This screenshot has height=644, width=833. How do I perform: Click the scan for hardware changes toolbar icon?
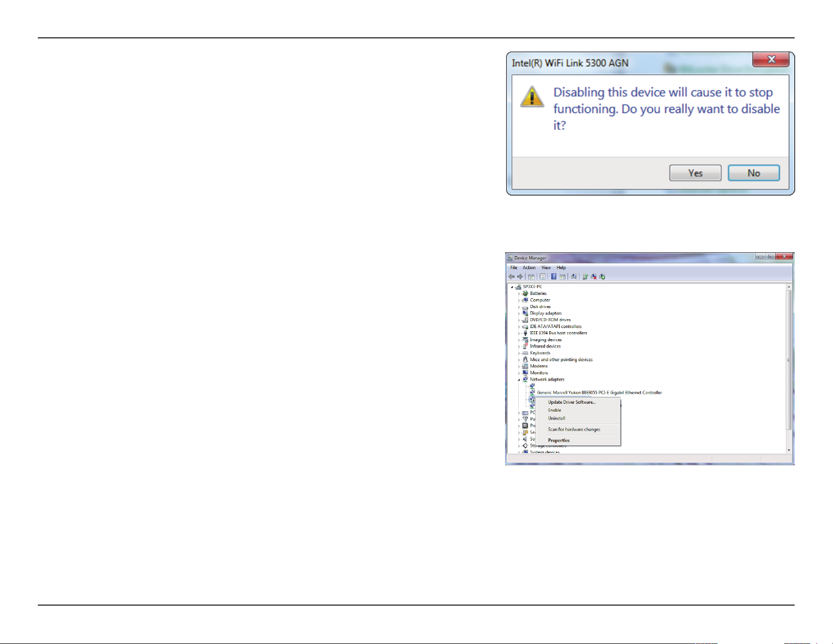[574, 277]
